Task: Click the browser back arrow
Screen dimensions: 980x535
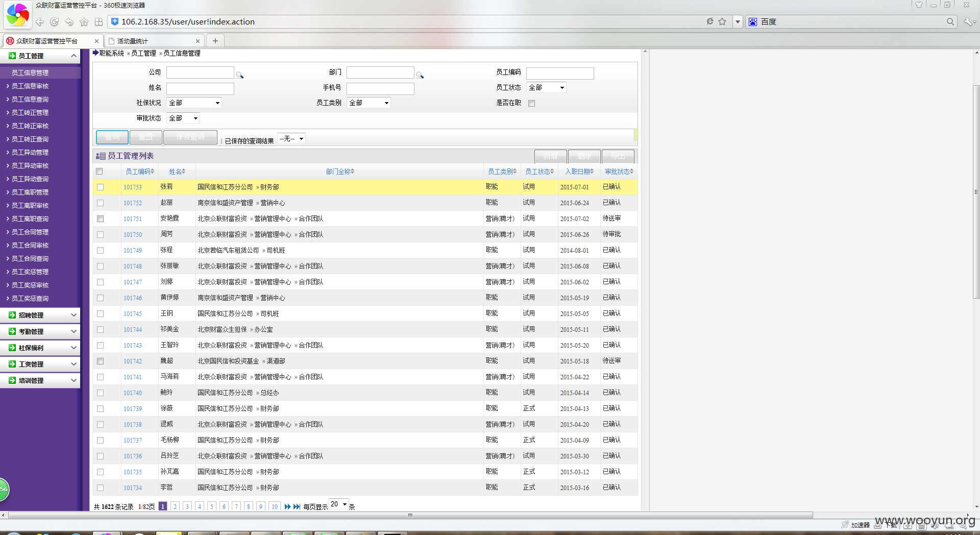Action: pyautogui.click(x=40, y=22)
